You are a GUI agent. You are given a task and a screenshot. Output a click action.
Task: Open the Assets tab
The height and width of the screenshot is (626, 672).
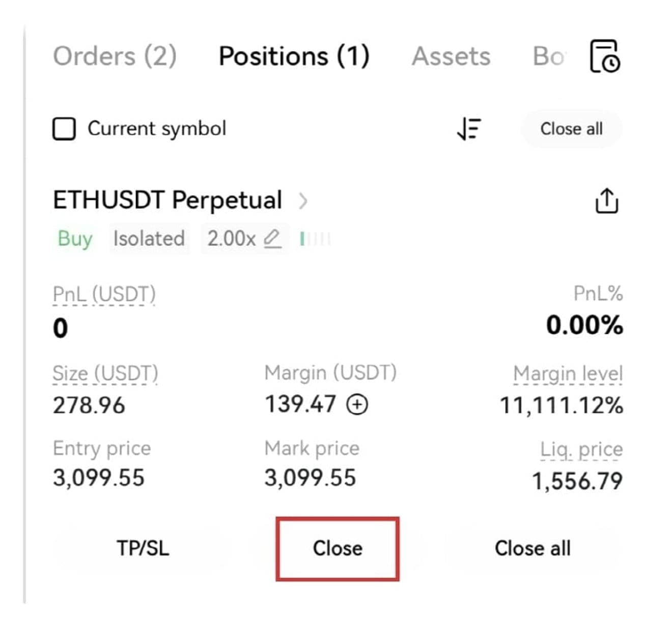pos(451,56)
